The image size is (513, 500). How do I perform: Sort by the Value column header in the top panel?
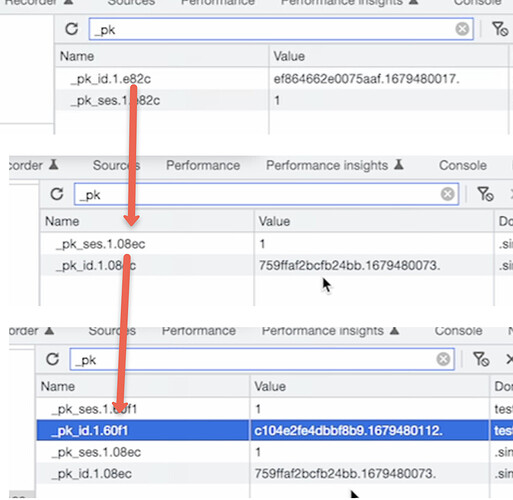point(289,56)
